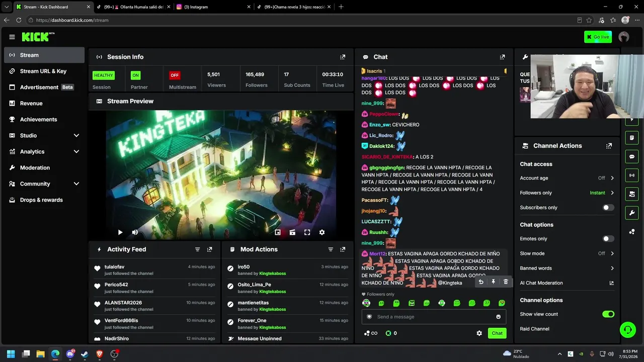Open the hamburger menu beside the Kick logo
644x362 pixels.
pyautogui.click(x=12, y=37)
